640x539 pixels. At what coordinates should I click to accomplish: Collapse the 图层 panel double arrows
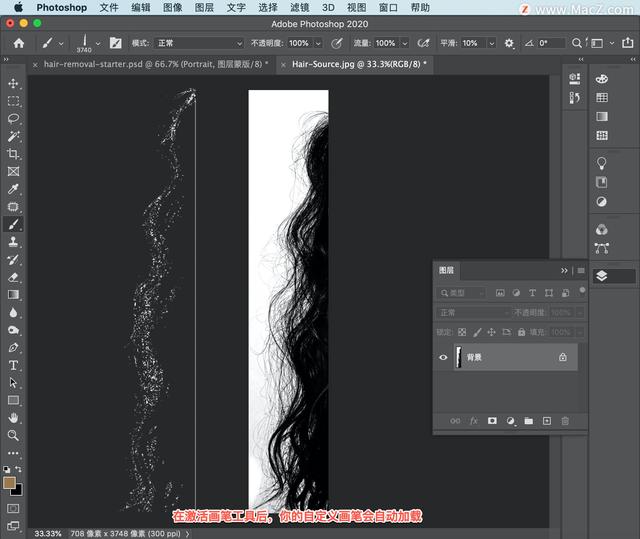coord(564,271)
